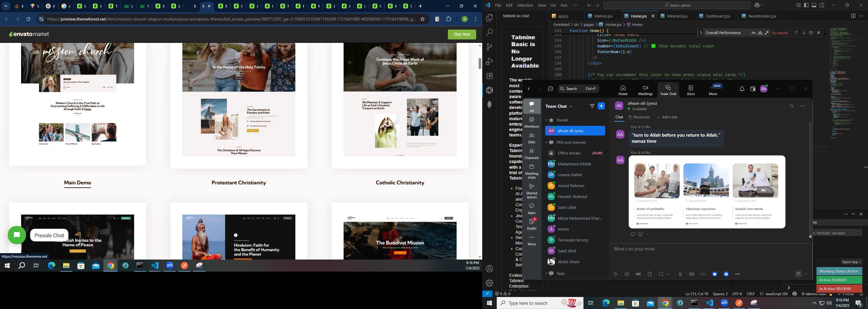Click Zoom Home navigation icon
Viewport: 868px width, 309px height.
[x=623, y=91]
